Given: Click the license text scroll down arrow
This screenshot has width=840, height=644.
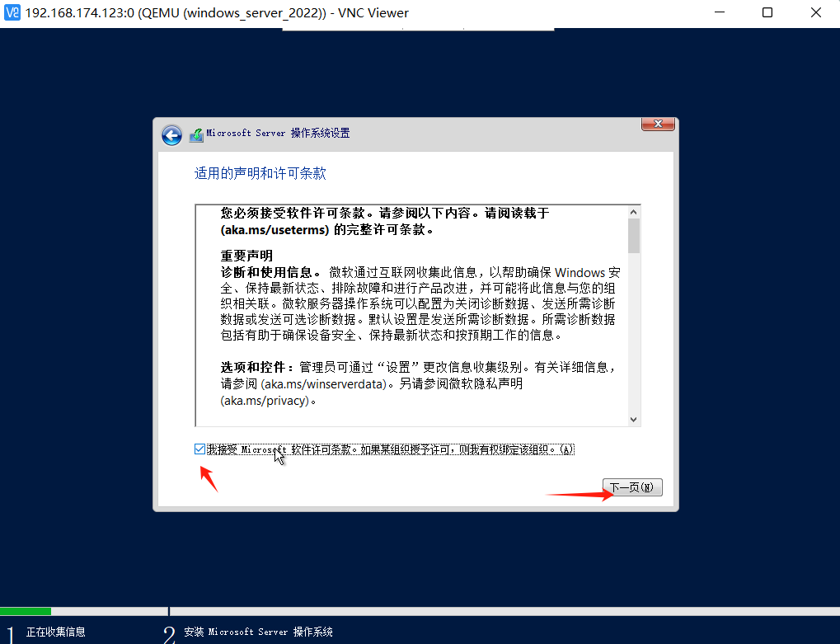Looking at the screenshot, I should [634, 420].
